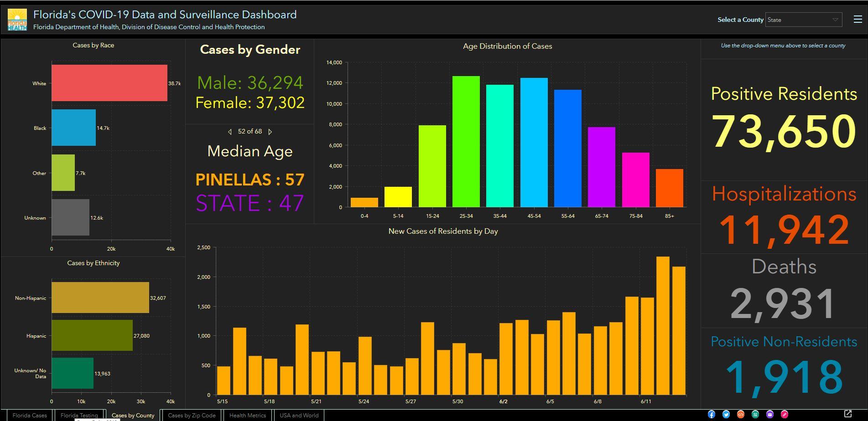Open dashboard in new window icon
The width and height of the screenshot is (868, 421).
tap(848, 414)
